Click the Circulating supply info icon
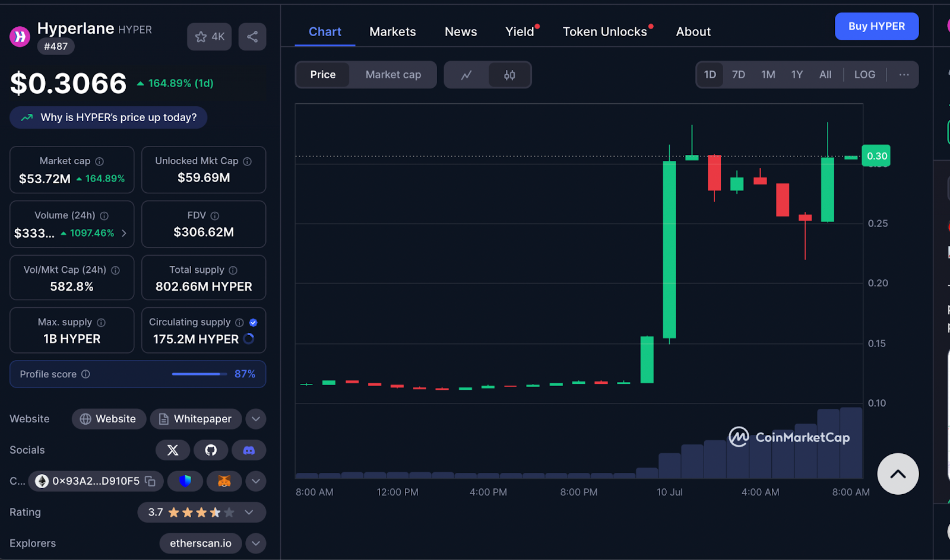 point(239,323)
